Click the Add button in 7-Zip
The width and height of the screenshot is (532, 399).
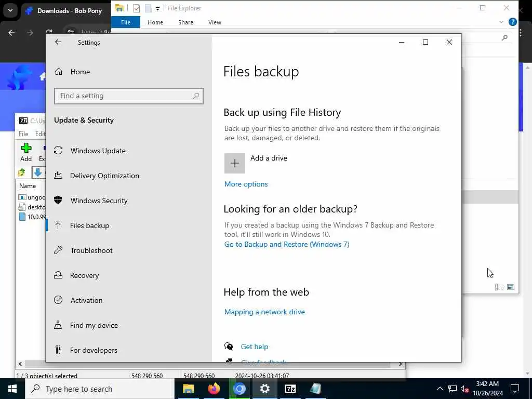(x=26, y=152)
